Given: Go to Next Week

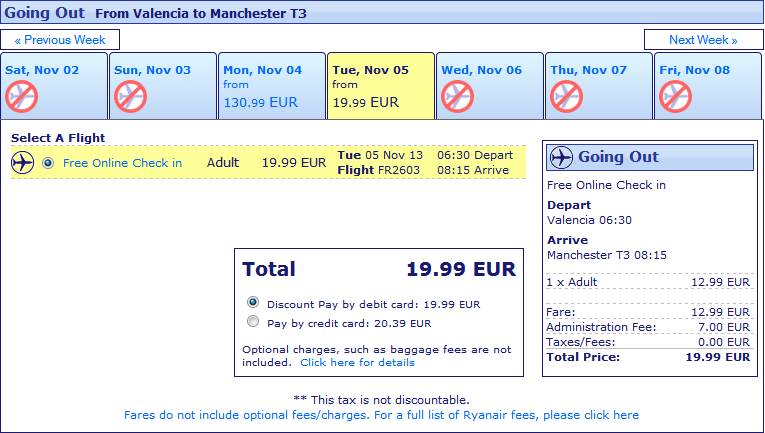Looking at the screenshot, I should click(x=703, y=39).
